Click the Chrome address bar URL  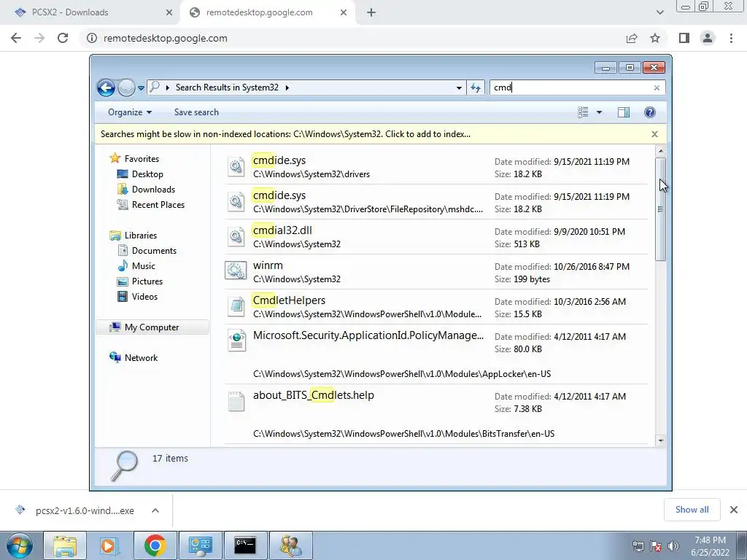click(x=166, y=38)
